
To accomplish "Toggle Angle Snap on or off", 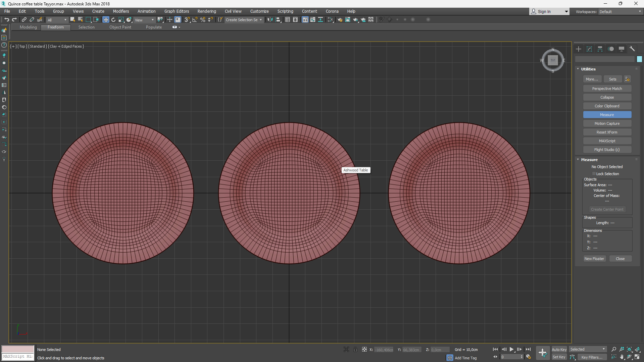I will (x=195, y=20).
